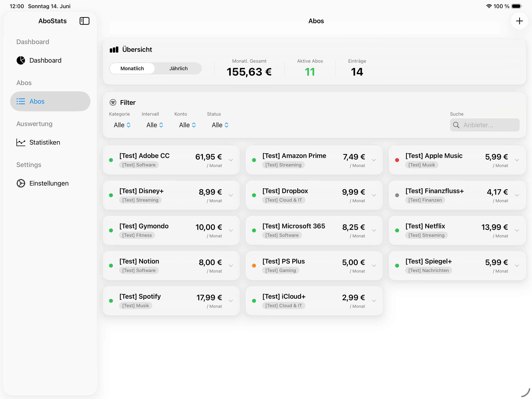
Task: Click the [Test] Dropbox title
Action: click(x=285, y=191)
